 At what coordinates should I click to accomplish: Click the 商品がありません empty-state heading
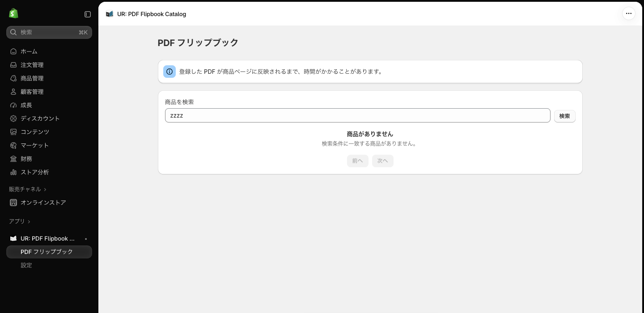click(370, 134)
